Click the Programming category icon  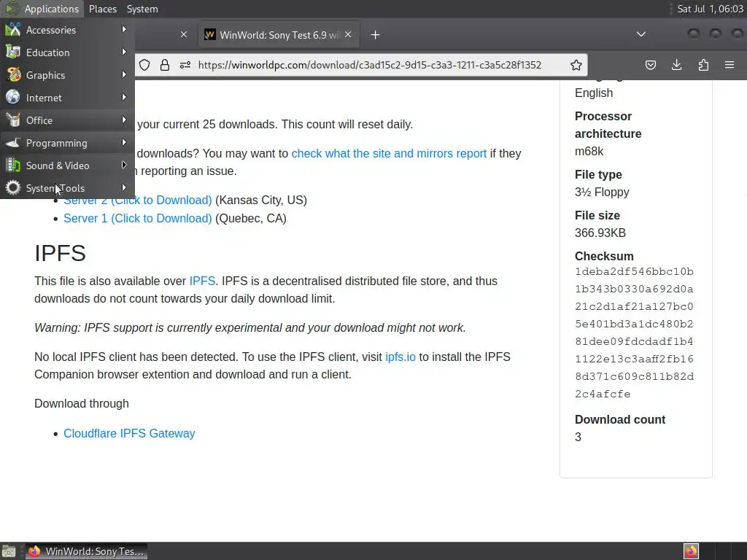[x=13, y=143]
